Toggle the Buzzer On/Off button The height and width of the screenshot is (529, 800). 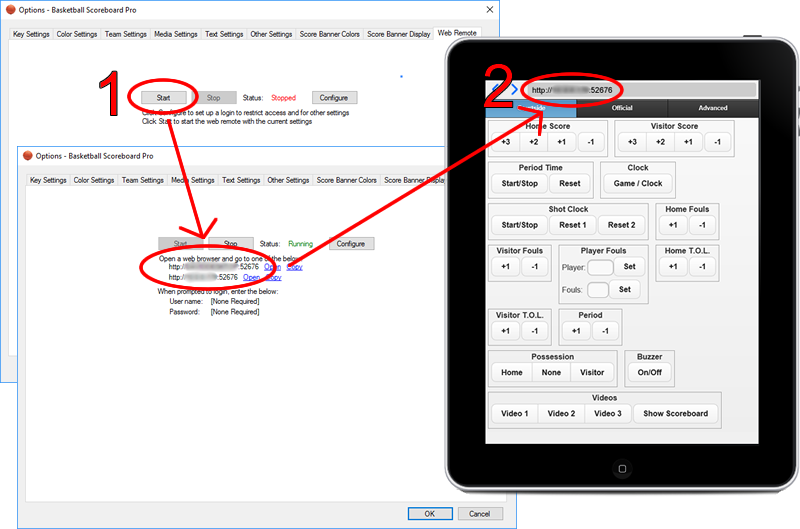point(650,372)
